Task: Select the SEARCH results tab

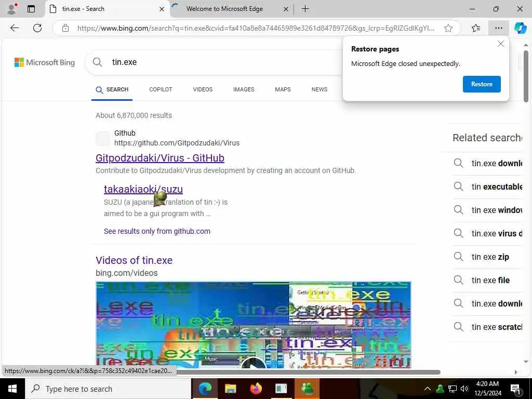Action: pyautogui.click(x=112, y=89)
